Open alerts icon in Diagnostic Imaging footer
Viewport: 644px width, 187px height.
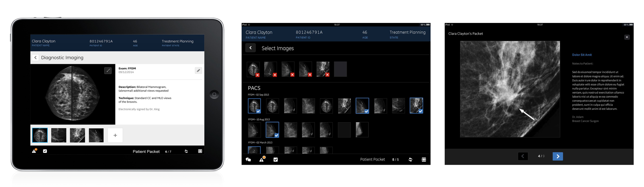click(34, 151)
